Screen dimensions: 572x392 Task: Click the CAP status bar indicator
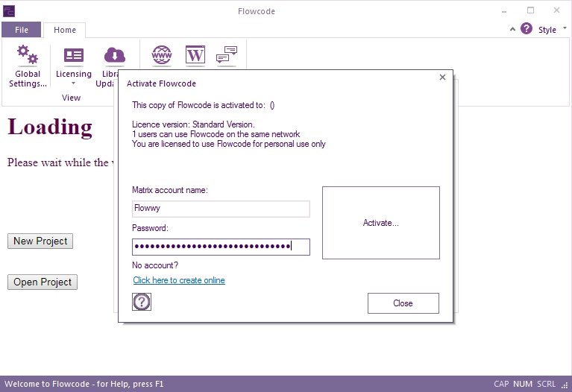(x=501, y=384)
